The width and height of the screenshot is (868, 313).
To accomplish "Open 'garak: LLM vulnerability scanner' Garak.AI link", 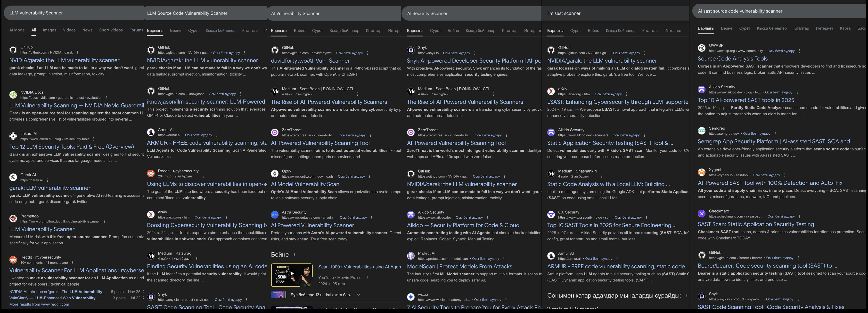I will tap(50, 188).
